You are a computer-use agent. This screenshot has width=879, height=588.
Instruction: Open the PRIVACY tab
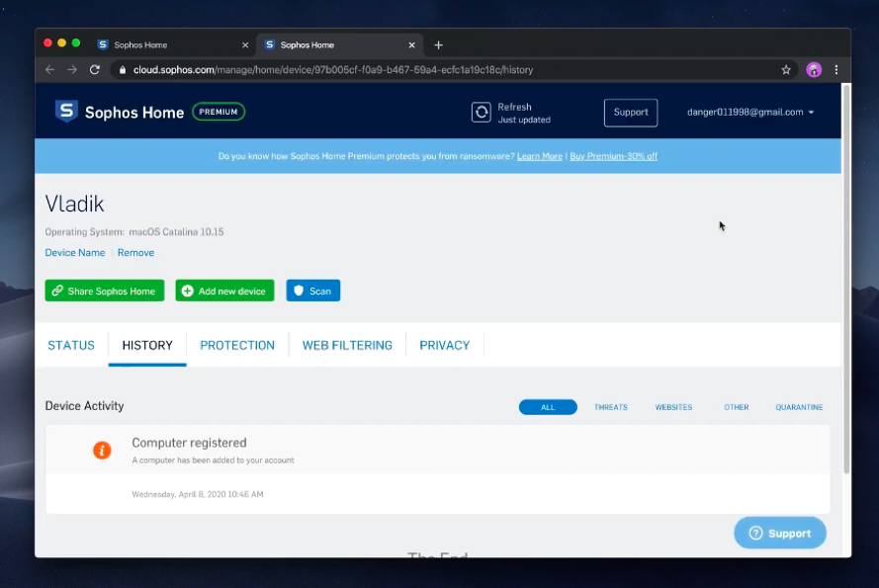pos(445,345)
